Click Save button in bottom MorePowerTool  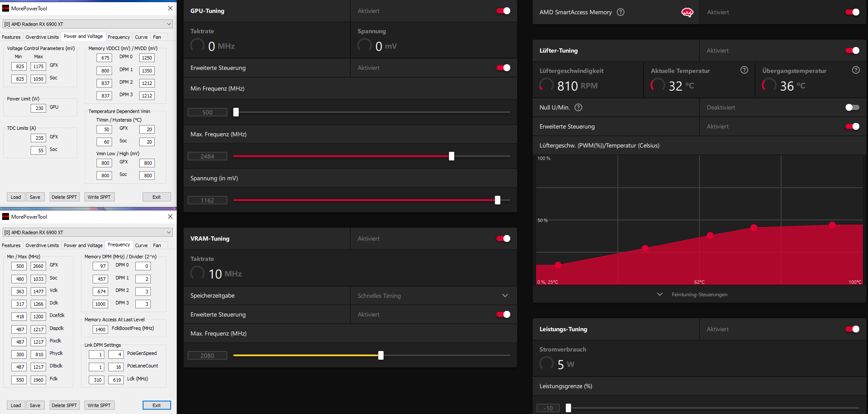[x=35, y=405]
